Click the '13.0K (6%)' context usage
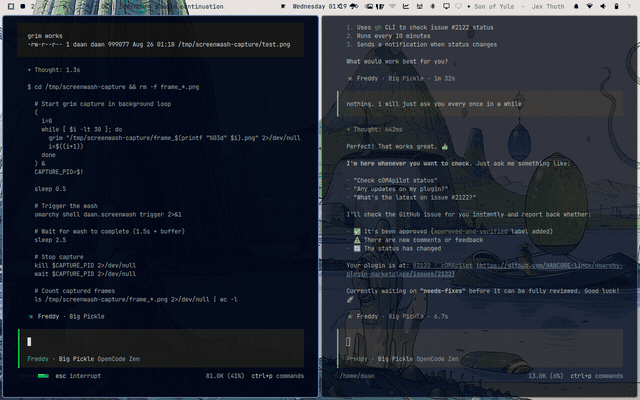This screenshot has width=640, height=400. pos(545,376)
